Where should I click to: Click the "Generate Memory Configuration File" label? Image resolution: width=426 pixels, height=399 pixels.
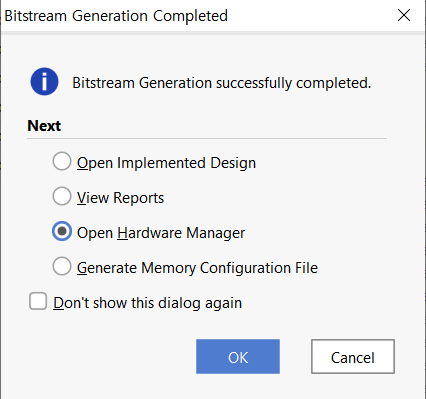[x=197, y=268]
